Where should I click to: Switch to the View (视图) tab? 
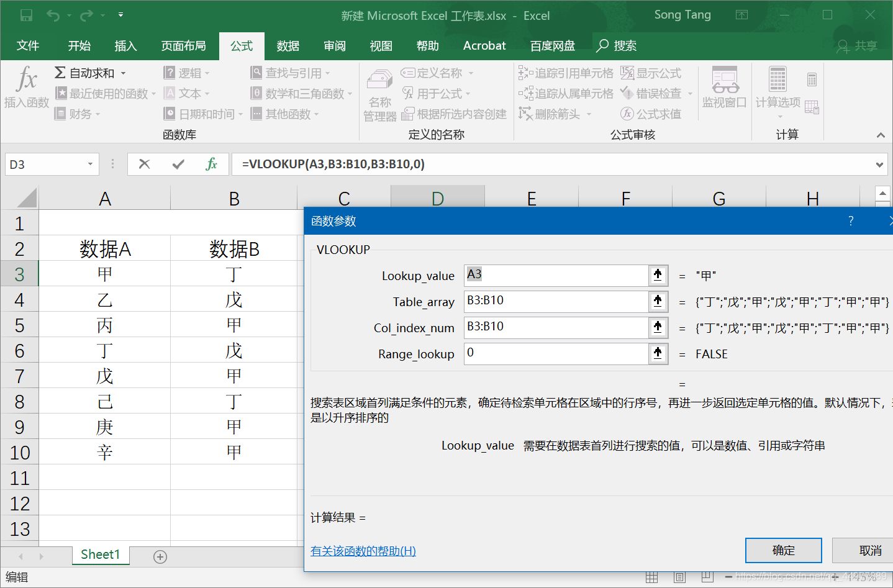tap(381, 46)
